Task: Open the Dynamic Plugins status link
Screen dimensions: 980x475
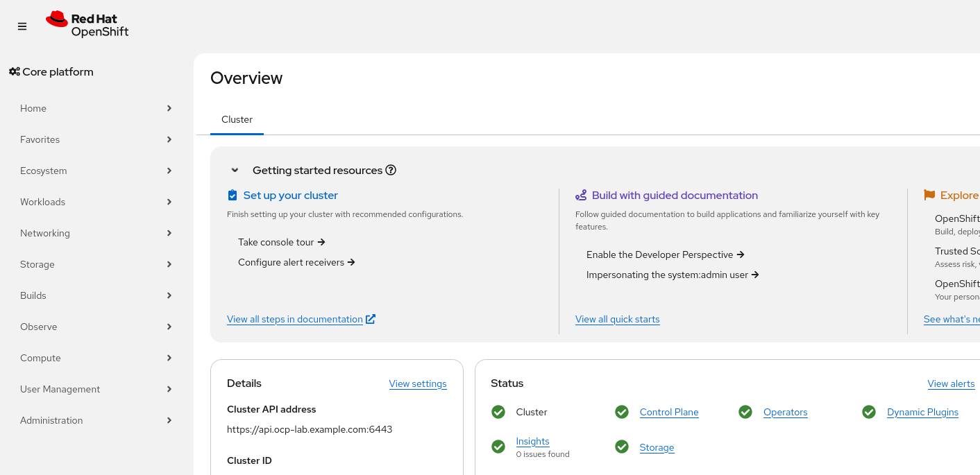Action: 922,412
